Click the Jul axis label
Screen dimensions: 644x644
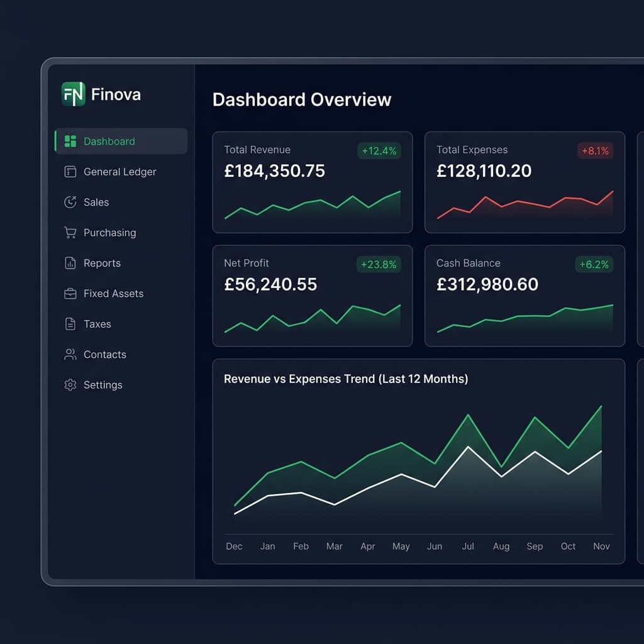(x=468, y=547)
